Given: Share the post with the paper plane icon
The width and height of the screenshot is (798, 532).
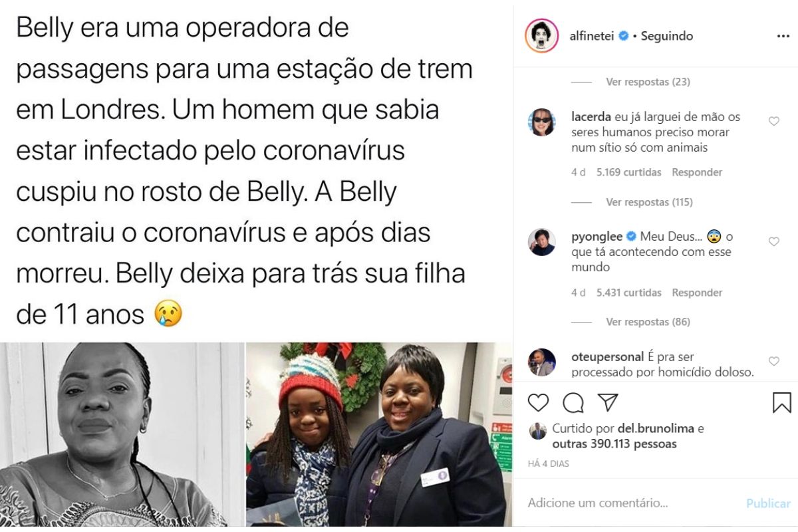Looking at the screenshot, I should click(608, 402).
